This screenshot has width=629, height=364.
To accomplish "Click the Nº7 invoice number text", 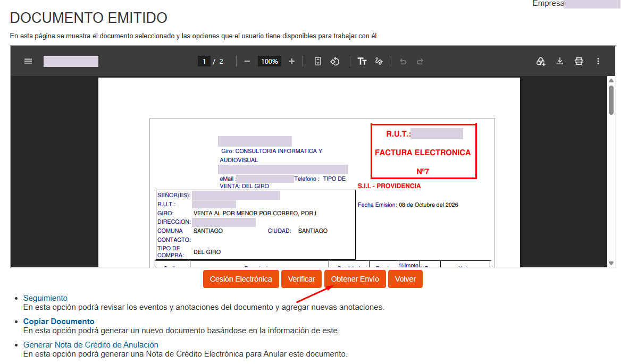I will [423, 172].
